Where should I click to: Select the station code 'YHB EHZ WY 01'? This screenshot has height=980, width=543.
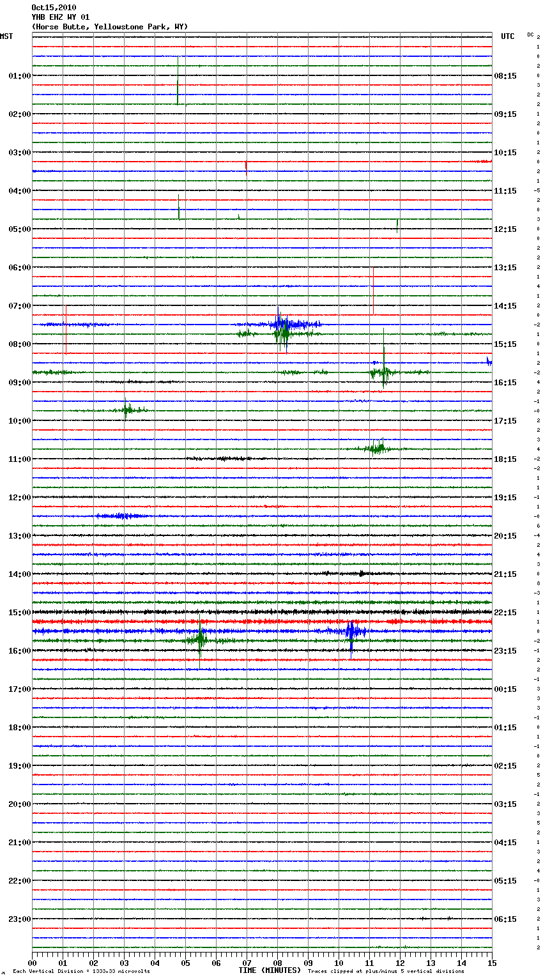coord(60,17)
